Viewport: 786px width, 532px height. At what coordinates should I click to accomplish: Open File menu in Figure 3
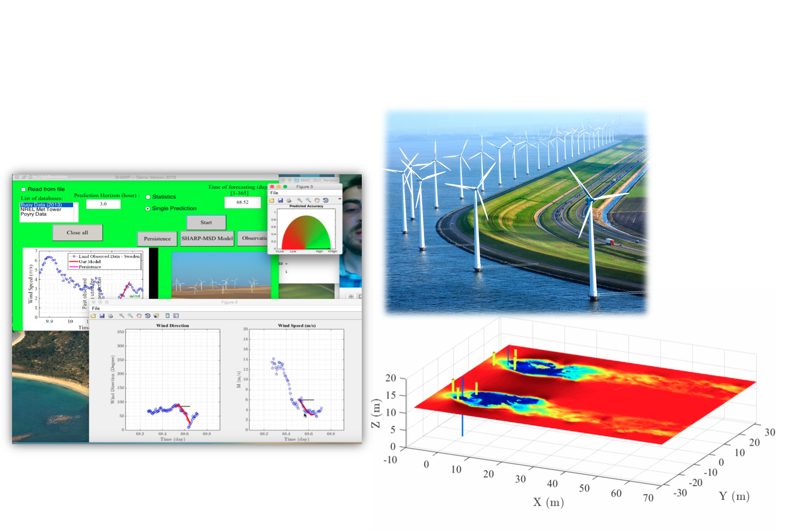click(274, 193)
